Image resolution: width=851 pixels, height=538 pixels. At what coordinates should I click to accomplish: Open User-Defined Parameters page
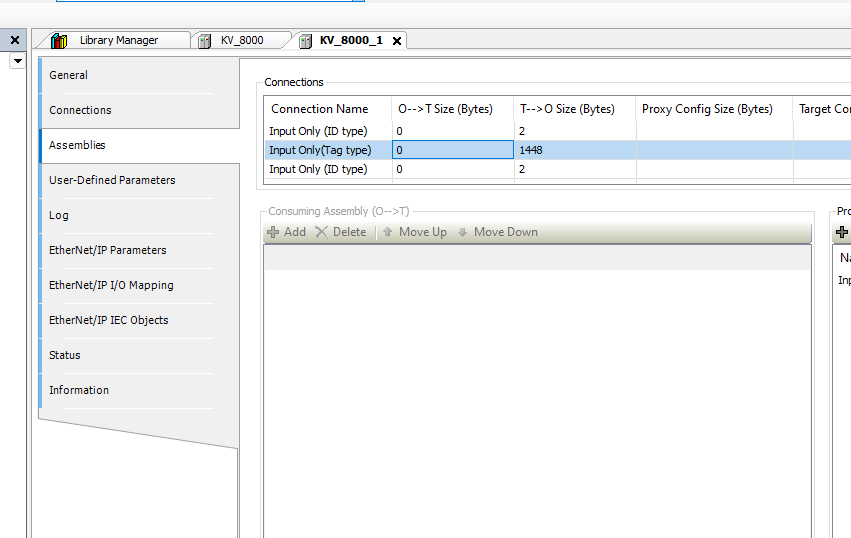[x=112, y=180]
